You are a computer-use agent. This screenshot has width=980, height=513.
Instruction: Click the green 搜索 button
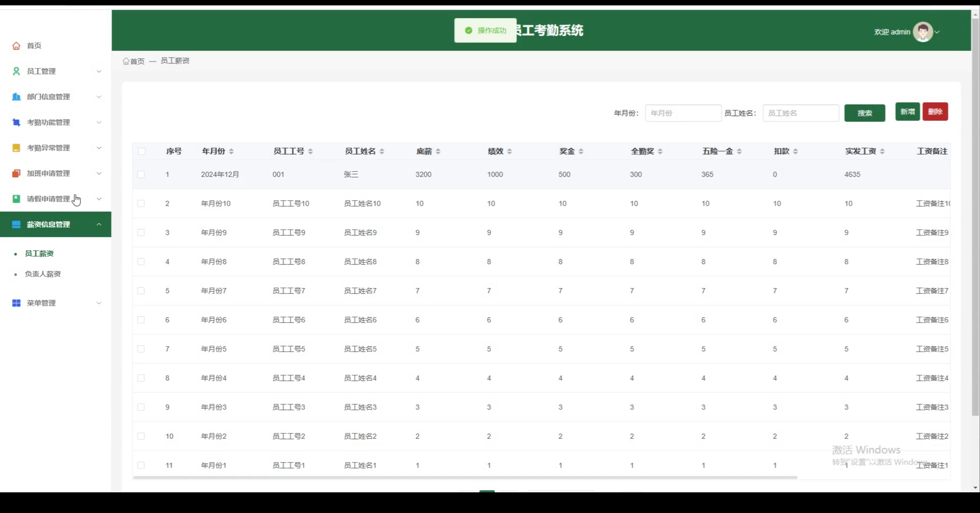864,113
